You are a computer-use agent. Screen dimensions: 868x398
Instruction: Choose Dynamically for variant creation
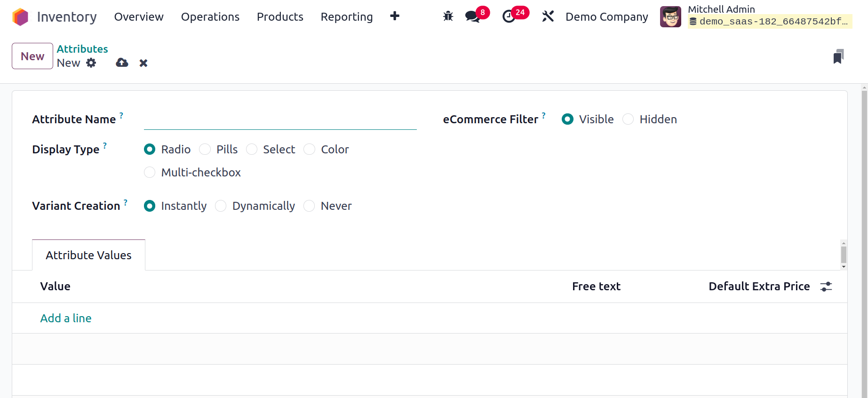point(221,206)
